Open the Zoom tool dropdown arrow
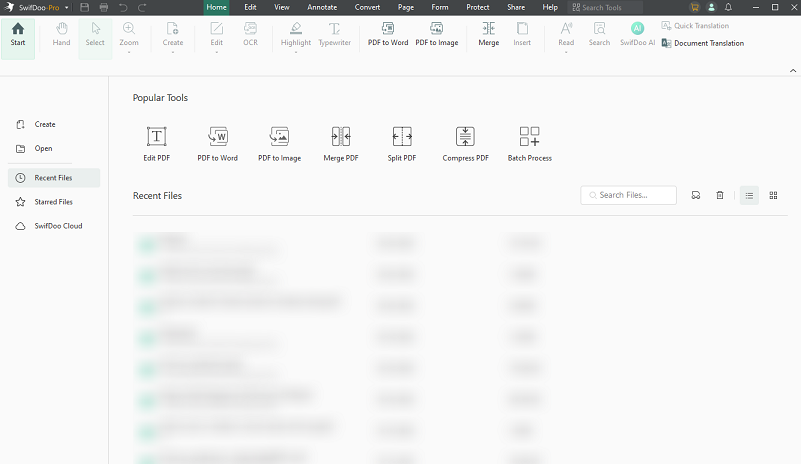Viewport: 801px width, 464px height. coord(129,52)
